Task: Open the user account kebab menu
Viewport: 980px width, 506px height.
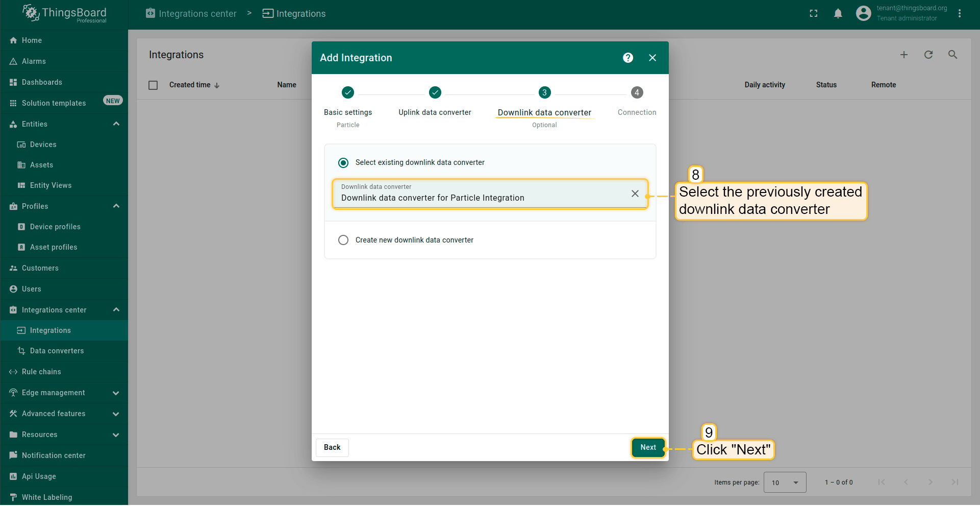Action: tap(960, 14)
